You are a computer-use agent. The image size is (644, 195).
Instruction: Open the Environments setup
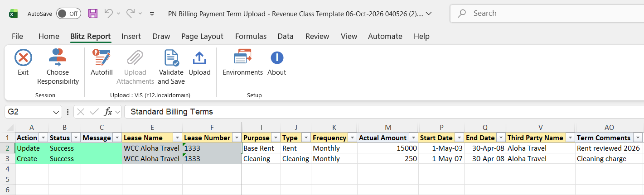pyautogui.click(x=242, y=62)
